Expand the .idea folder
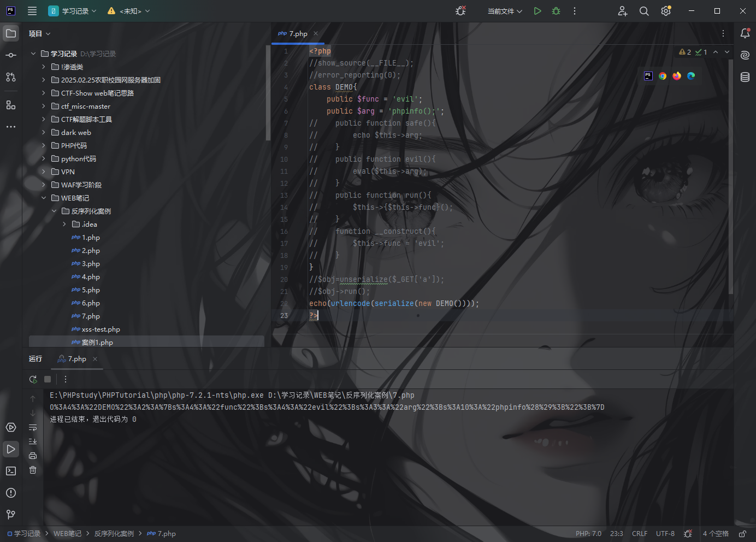This screenshot has width=756, height=542. [x=64, y=224]
